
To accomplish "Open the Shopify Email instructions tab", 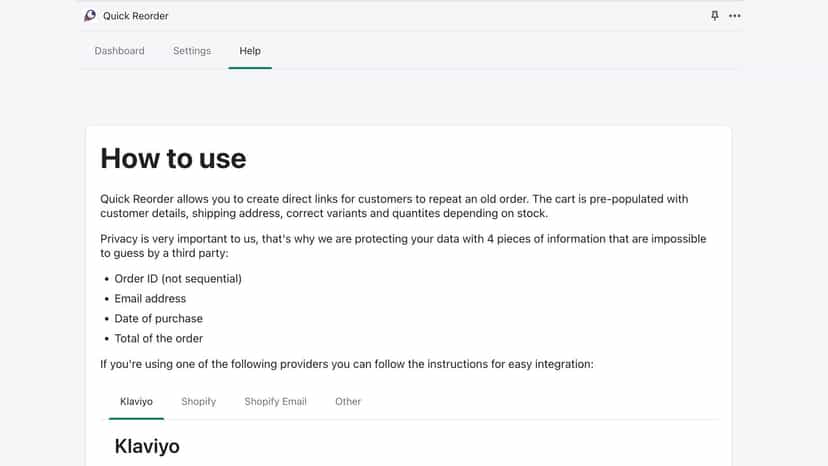I will 275,402.
